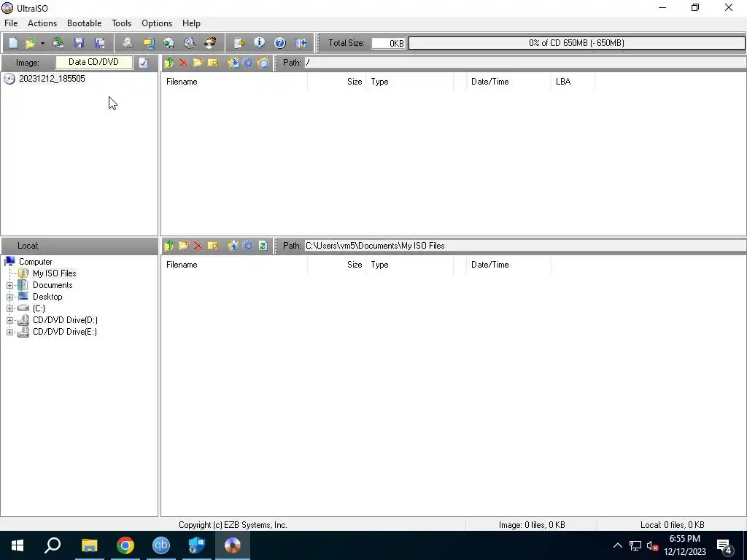Click the Open image folder icon

tap(30, 43)
